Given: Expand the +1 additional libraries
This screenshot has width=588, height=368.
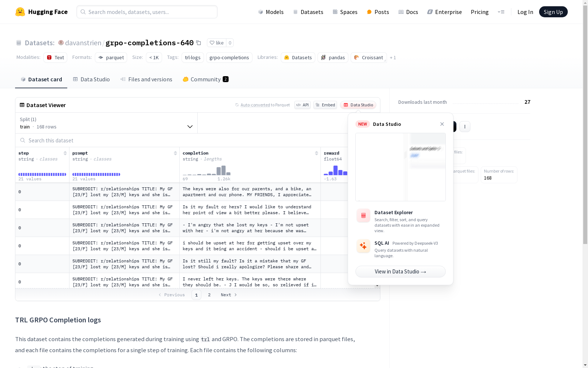Looking at the screenshot, I should pyautogui.click(x=393, y=57).
